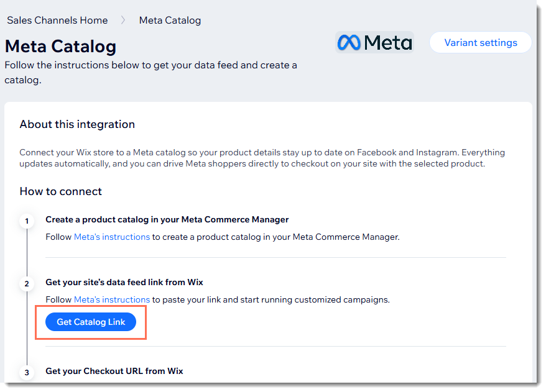Select the Meta Catalog page heading
546x392 pixels.
click(x=60, y=46)
